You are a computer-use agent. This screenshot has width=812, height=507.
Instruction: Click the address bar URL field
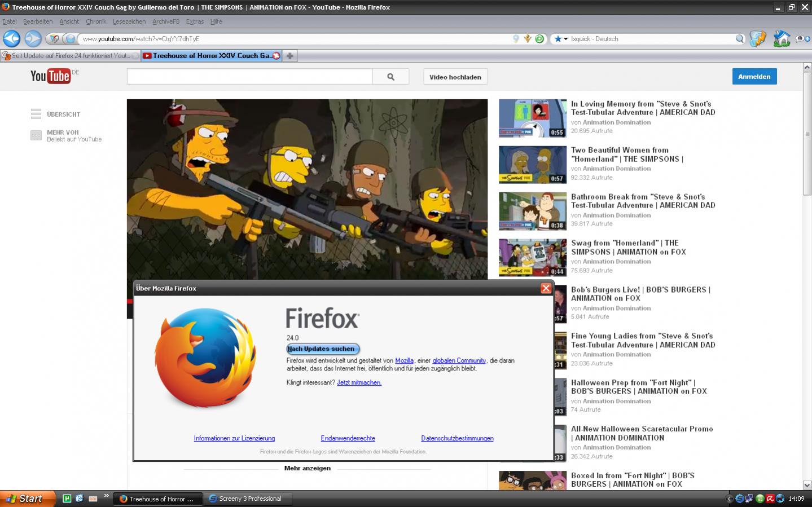coord(293,39)
